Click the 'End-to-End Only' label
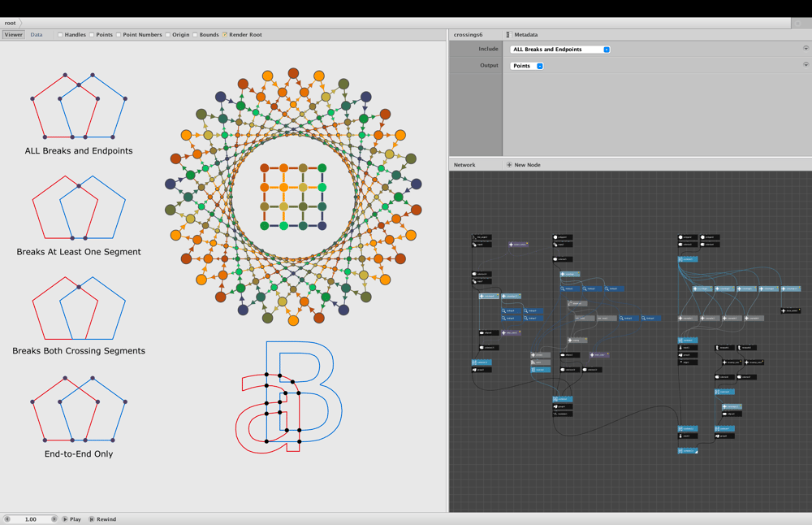The width and height of the screenshot is (812, 525). pos(79,454)
